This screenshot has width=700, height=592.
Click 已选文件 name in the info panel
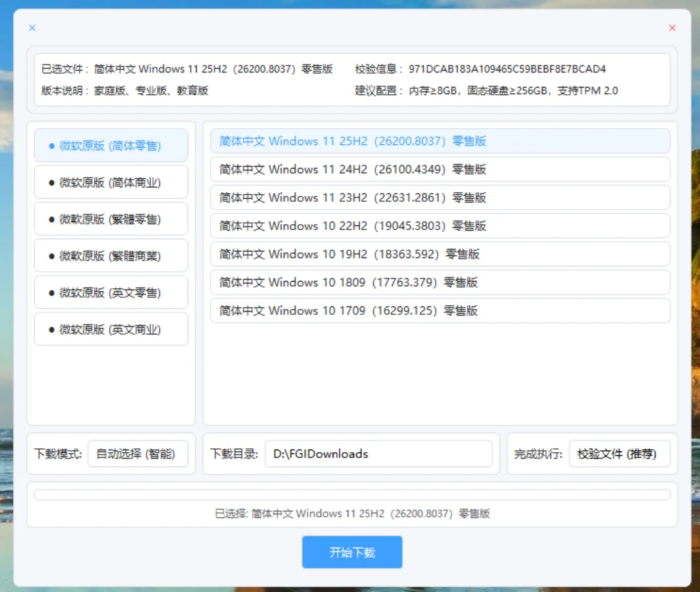pos(213,69)
